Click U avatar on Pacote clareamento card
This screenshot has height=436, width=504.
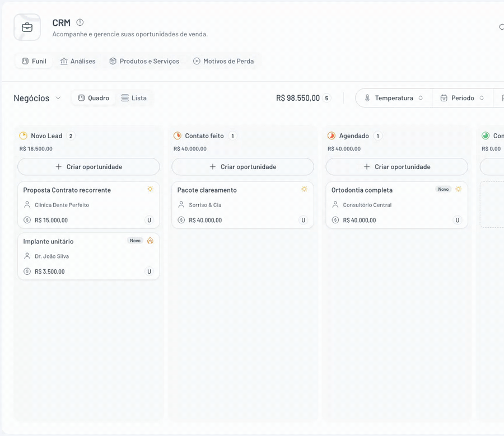(x=303, y=220)
